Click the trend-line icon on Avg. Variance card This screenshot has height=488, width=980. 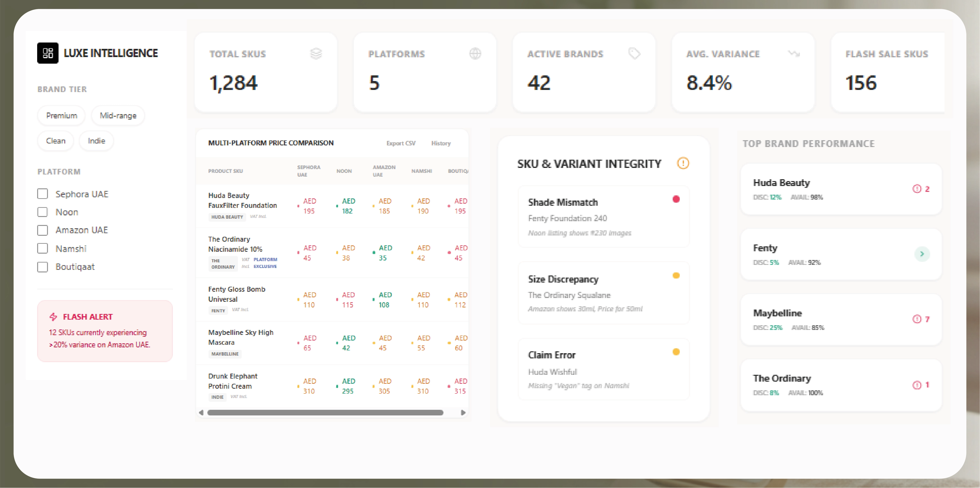click(x=794, y=54)
